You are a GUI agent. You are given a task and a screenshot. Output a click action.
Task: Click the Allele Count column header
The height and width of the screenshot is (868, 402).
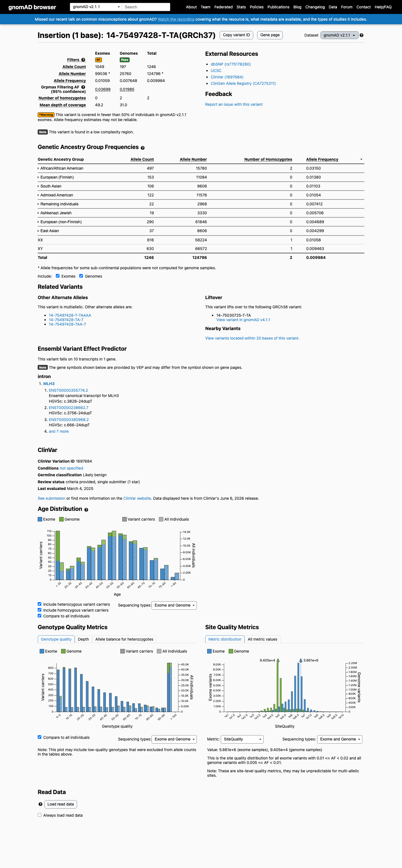pos(142,159)
